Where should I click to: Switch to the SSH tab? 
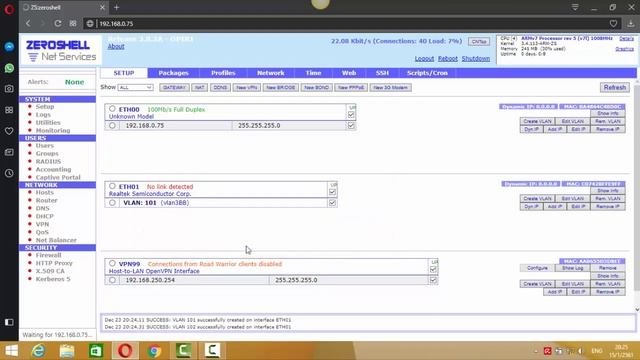coord(382,73)
